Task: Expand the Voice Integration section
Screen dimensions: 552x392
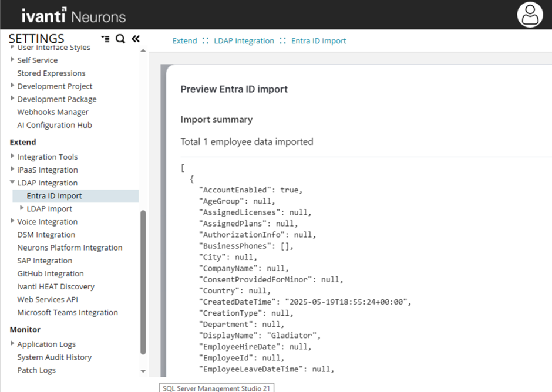Action: tap(12, 221)
